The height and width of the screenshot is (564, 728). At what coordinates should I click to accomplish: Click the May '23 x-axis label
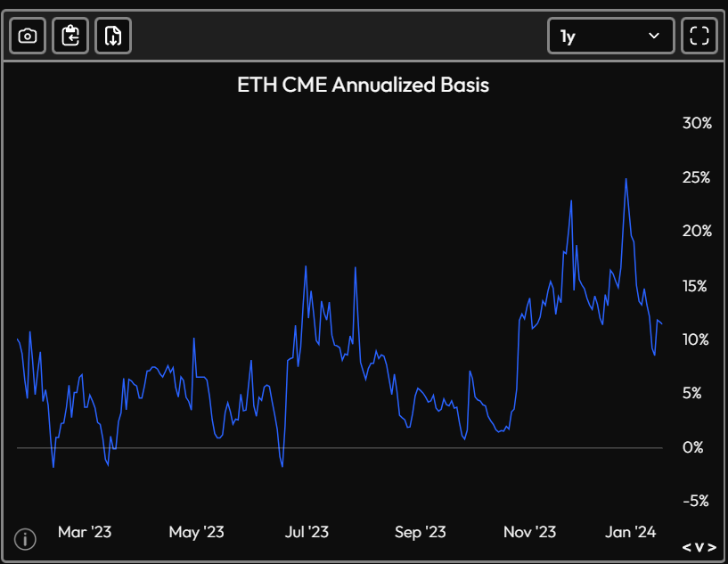pyautogui.click(x=196, y=532)
